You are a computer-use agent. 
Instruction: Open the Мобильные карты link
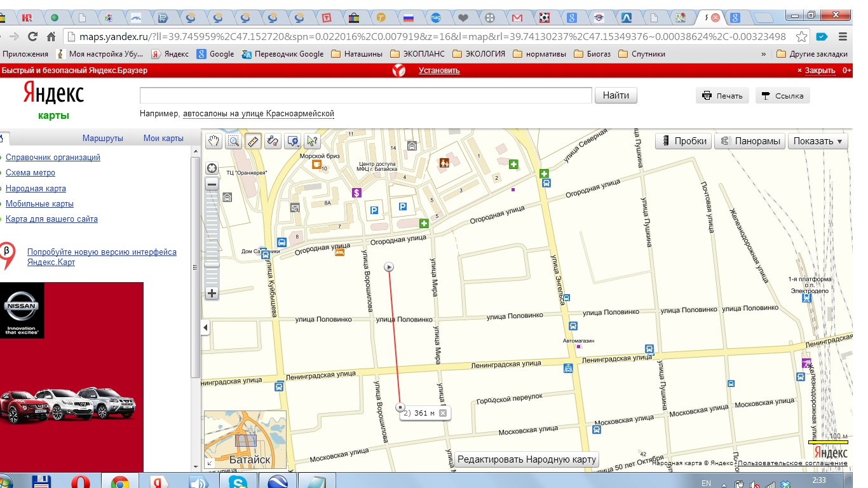coord(39,204)
